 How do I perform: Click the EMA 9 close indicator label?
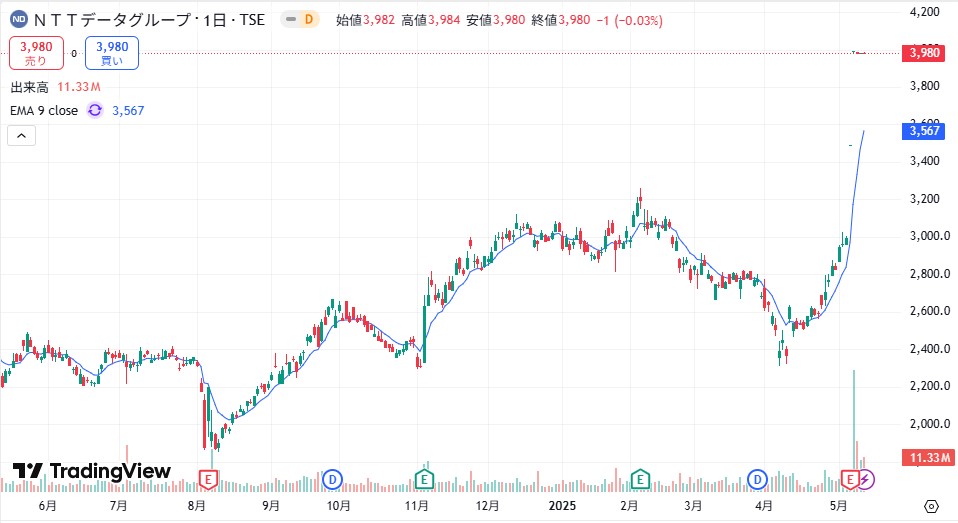point(44,111)
